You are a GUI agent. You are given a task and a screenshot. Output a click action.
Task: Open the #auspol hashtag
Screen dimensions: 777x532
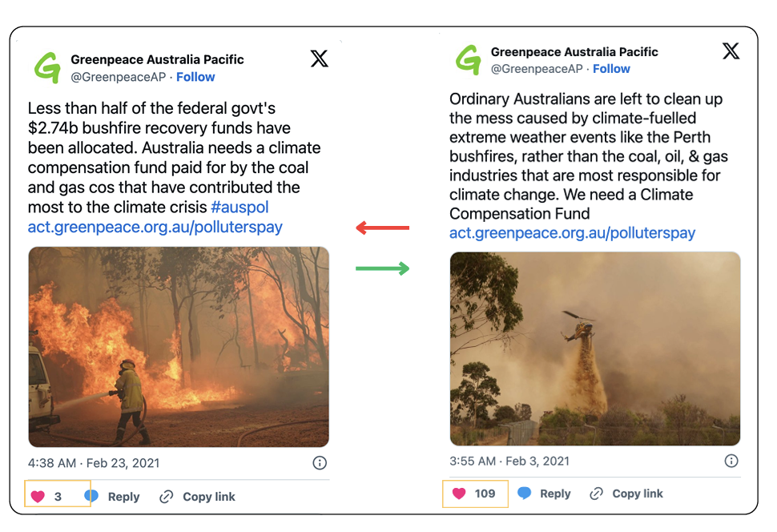click(x=240, y=208)
